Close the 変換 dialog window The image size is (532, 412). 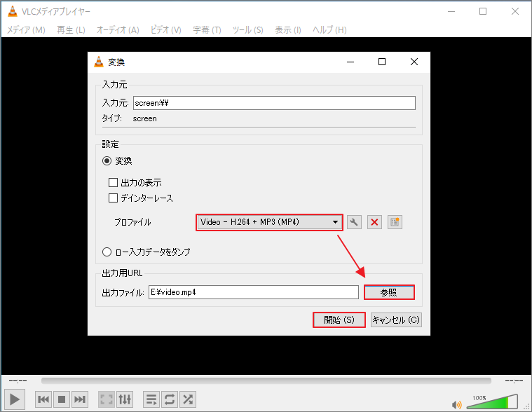coord(414,62)
